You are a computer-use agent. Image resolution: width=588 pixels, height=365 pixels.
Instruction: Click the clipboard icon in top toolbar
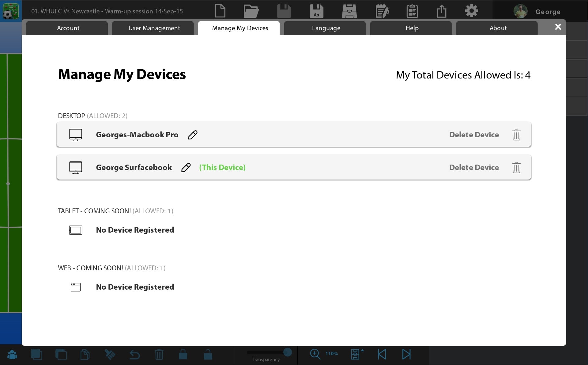412,11
